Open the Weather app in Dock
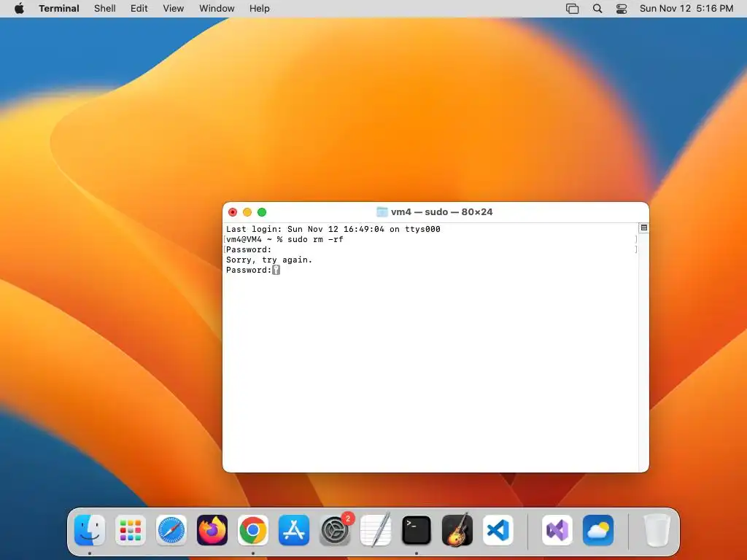 tap(598, 530)
